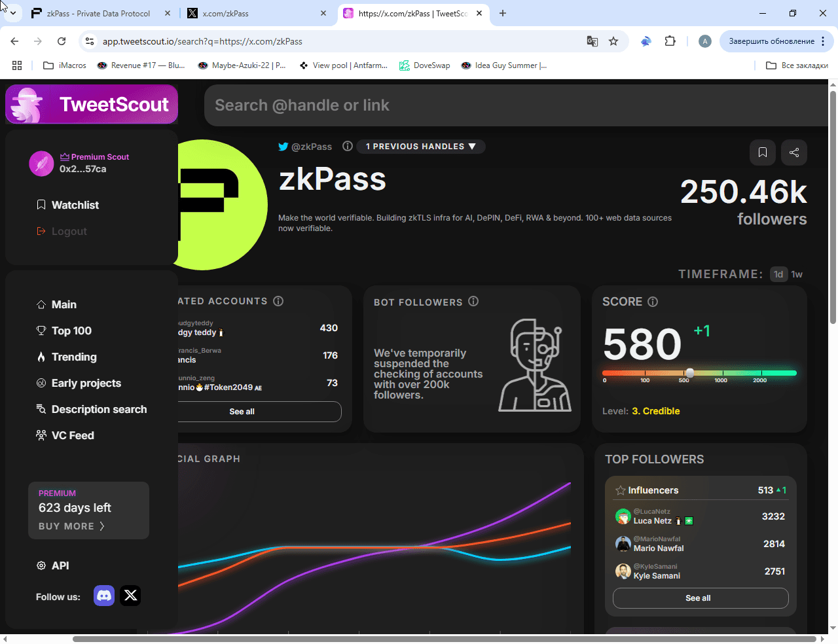The height and width of the screenshot is (644, 838).
Task: Open new browser tab
Action: 503,13
